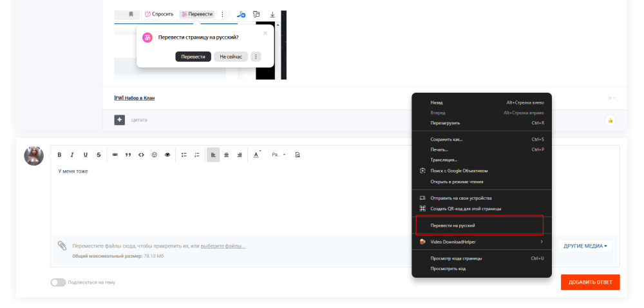This screenshot has width=644, height=308.
Task: Click the "выберите файлы" link
Action: click(x=223, y=246)
